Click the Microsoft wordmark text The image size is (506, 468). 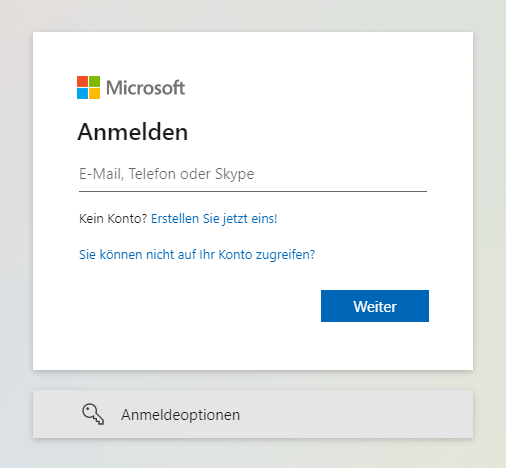(x=145, y=88)
